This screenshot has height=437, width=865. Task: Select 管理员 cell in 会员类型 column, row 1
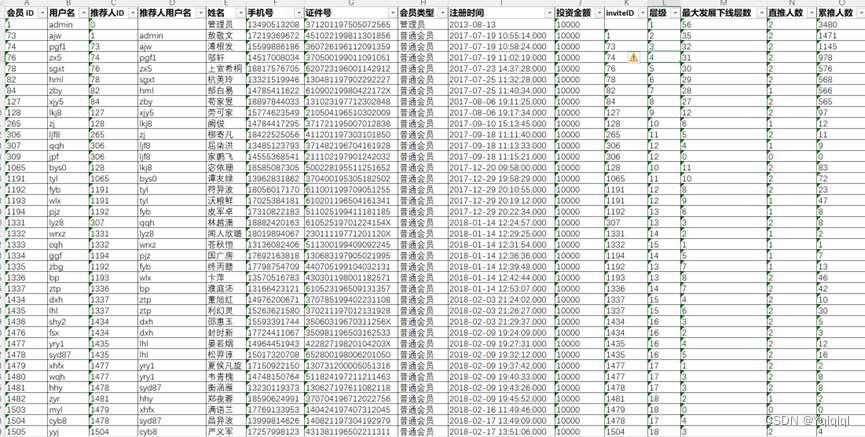click(423, 24)
